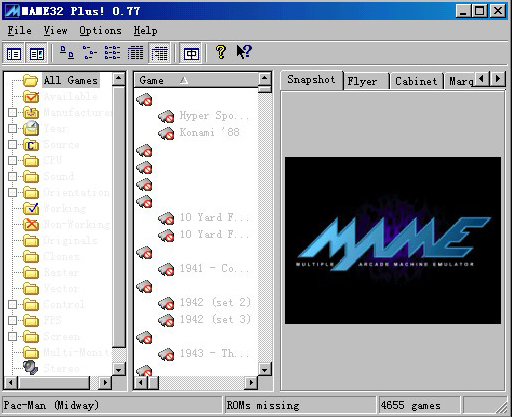The image size is (512, 417).
Task: Click the Control folder icon
Action: (x=31, y=304)
